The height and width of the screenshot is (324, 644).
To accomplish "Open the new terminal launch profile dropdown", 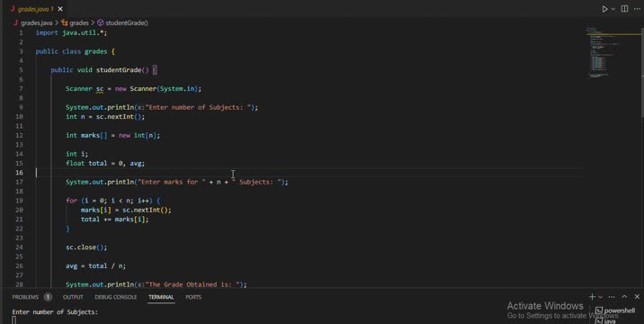I will (x=600, y=297).
